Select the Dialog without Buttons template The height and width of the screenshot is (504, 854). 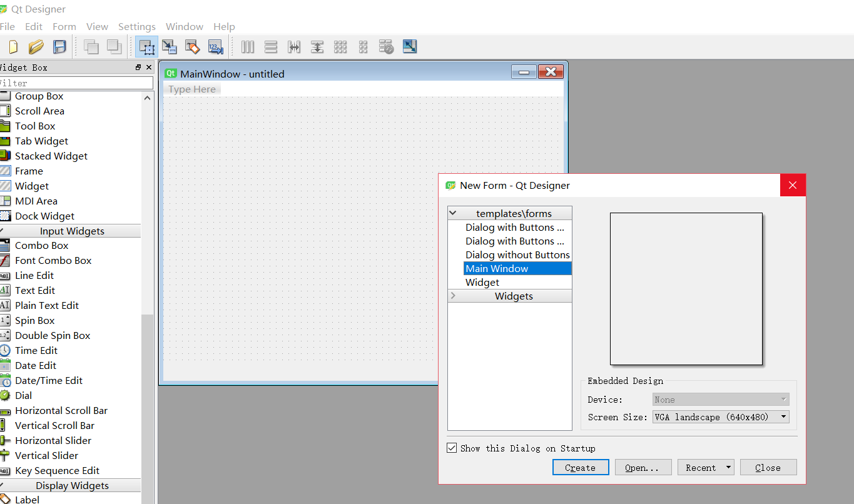[517, 255]
